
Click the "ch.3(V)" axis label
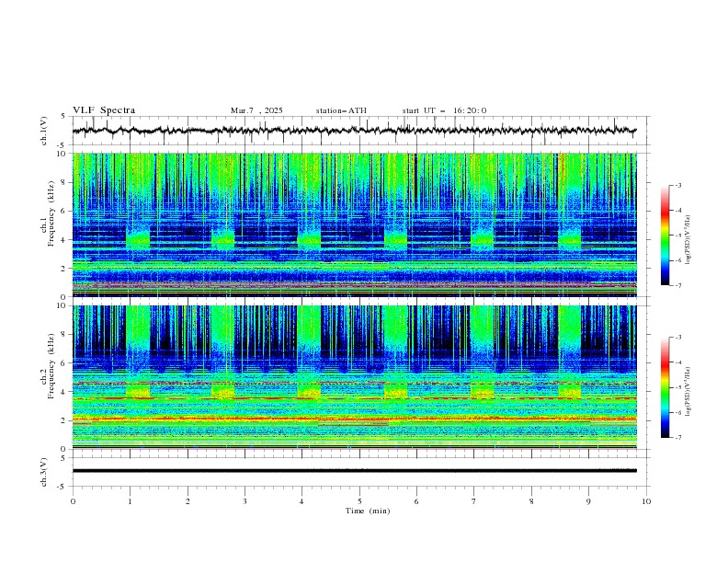pos(44,472)
